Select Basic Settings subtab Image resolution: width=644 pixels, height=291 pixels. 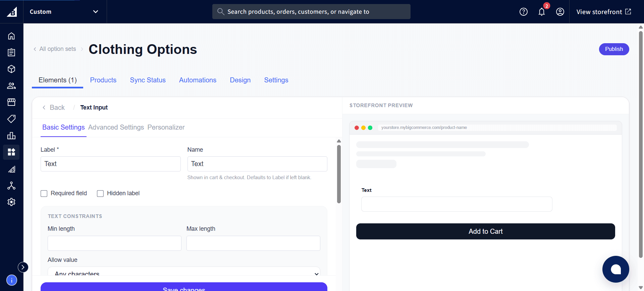(63, 127)
